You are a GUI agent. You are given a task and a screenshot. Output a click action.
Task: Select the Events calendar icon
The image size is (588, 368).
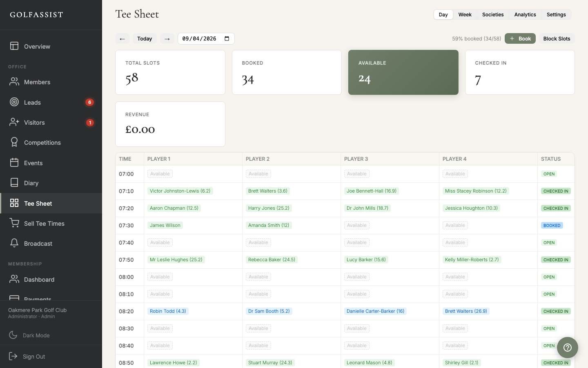pos(14,163)
